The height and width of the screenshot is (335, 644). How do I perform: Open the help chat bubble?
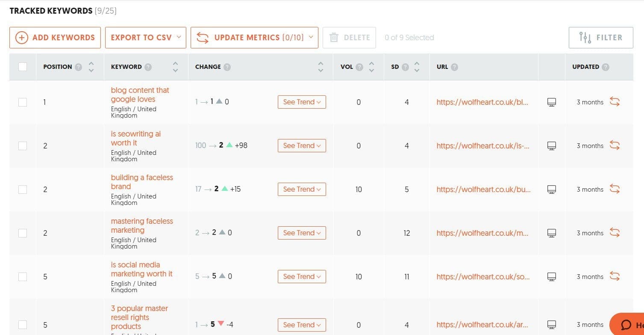pyautogui.click(x=627, y=324)
